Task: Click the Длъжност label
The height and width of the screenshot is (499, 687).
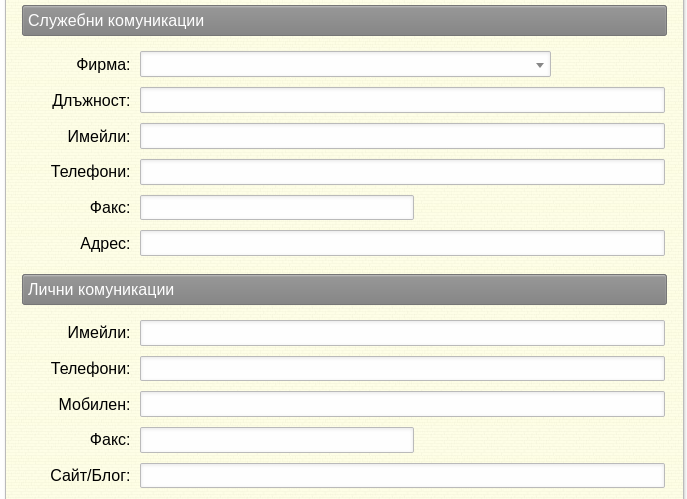Action: coord(91,101)
